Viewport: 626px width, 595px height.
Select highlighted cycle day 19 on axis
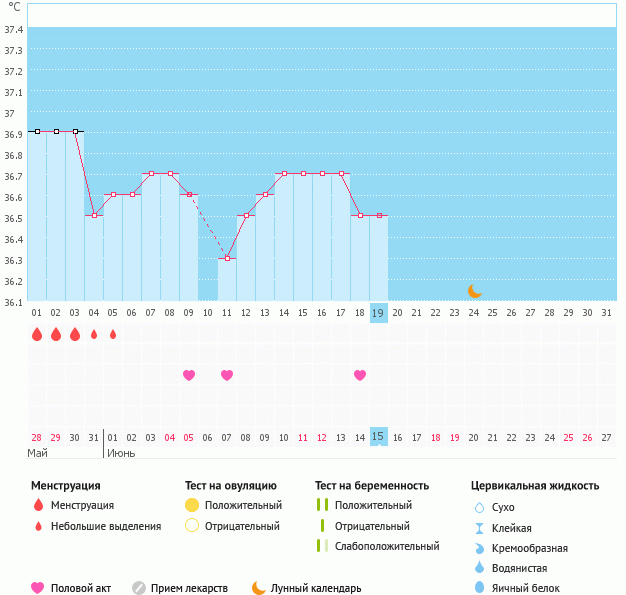pyautogui.click(x=378, y=313)
